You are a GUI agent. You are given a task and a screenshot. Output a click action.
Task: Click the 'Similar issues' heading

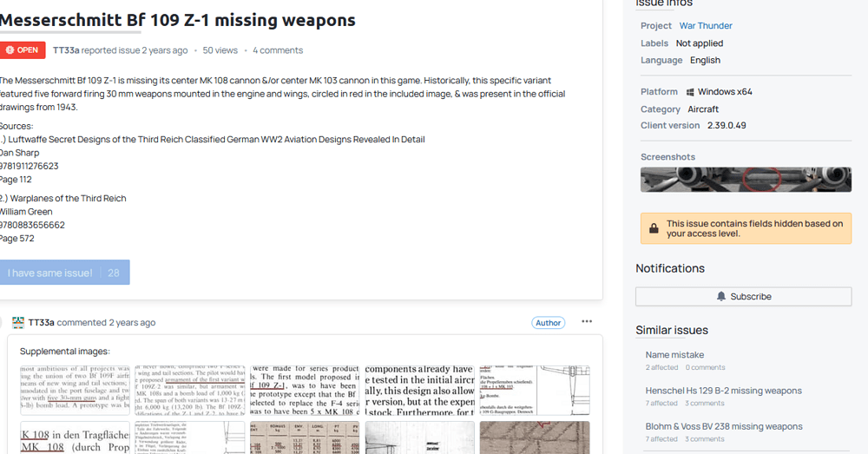pyautogui.click(x=672, y=330)
